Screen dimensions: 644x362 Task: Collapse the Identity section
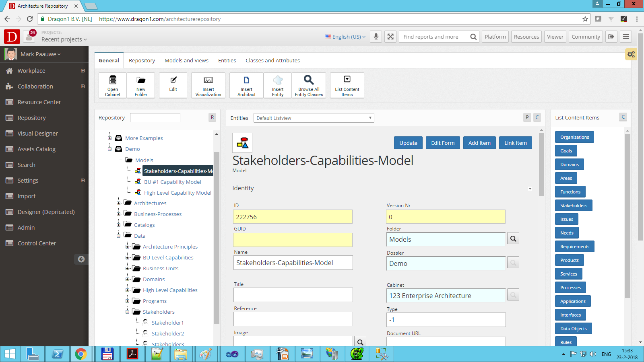click(x=530, y=189)
